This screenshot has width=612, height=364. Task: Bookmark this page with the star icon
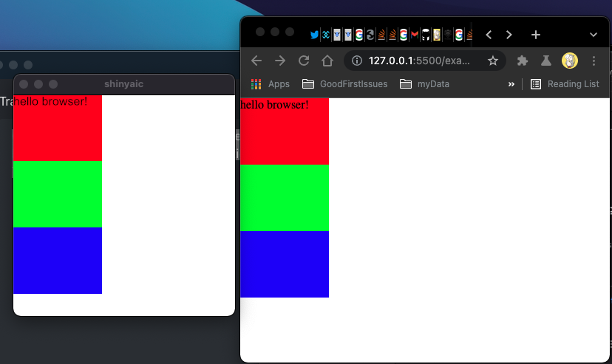tap(493, 61)
